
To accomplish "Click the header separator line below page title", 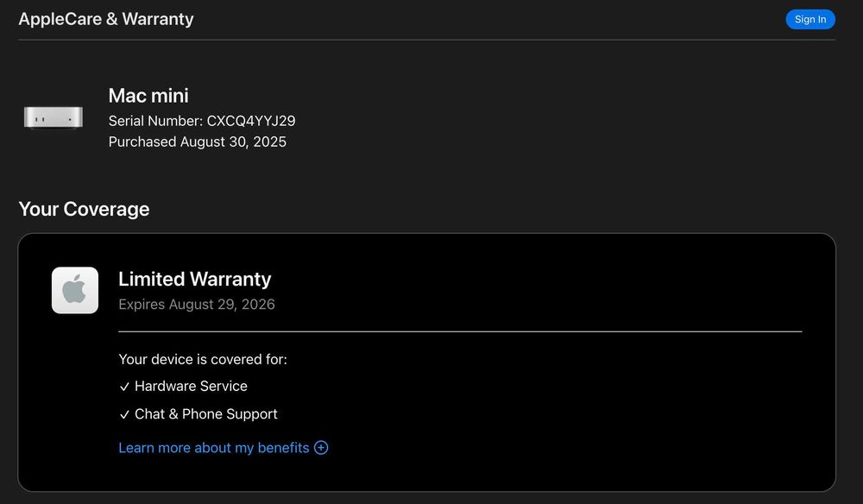I will coord(426,40).
